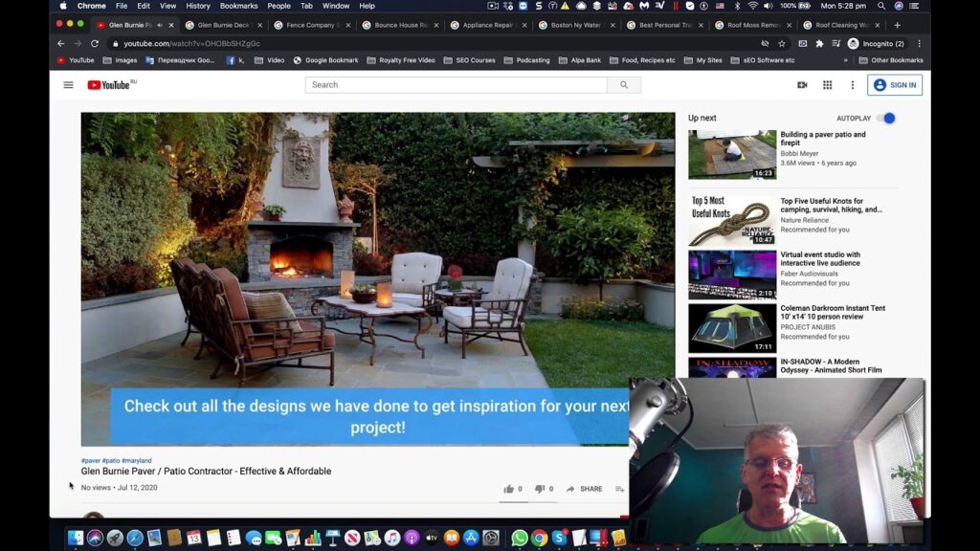Open Spotlight search in menu bar
Screen dimensions: 980x551
[880, 6]
